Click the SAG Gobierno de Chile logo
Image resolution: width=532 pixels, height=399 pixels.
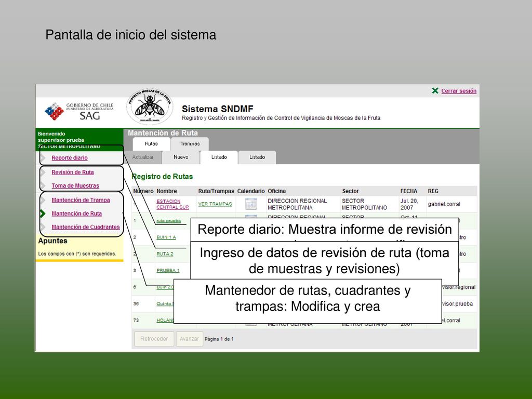[x=79, y=111]
